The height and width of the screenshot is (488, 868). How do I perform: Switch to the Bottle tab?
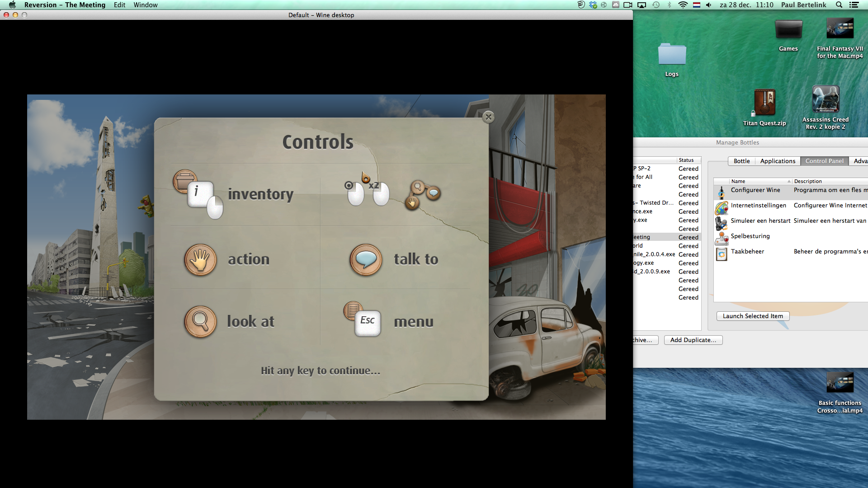pyautogui.click(x=741, y=161)
